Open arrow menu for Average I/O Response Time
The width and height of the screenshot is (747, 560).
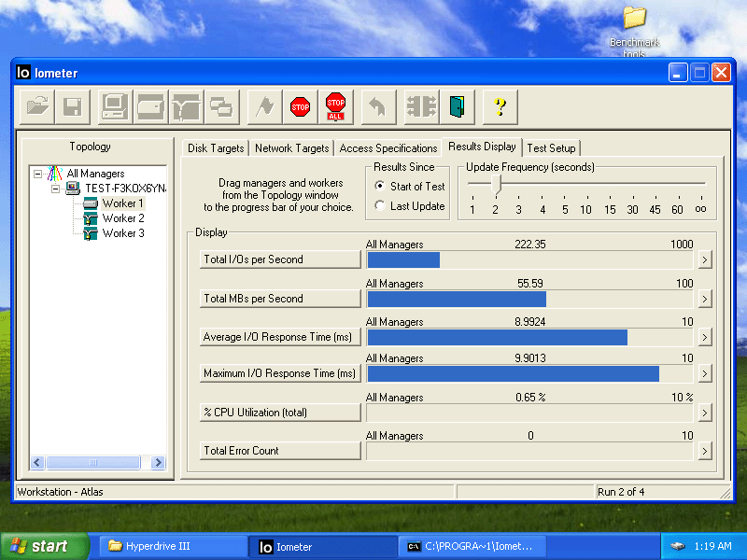point(705,337)
